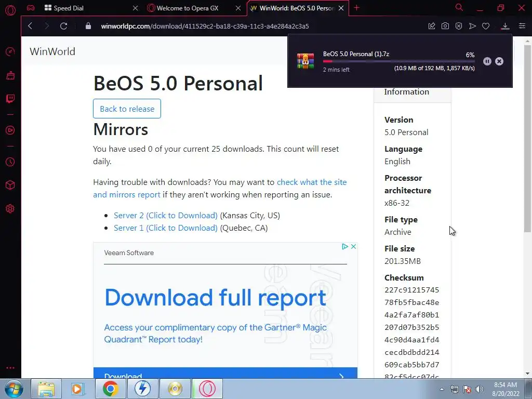Screen dimensions: 532x399
Task: Click the volume speaker tray icon
Action: 480,389
